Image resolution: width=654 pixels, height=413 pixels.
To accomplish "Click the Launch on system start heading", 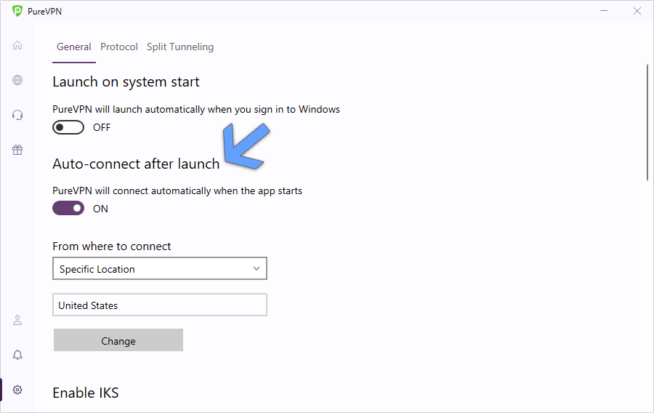I will [x=126, y=82].
